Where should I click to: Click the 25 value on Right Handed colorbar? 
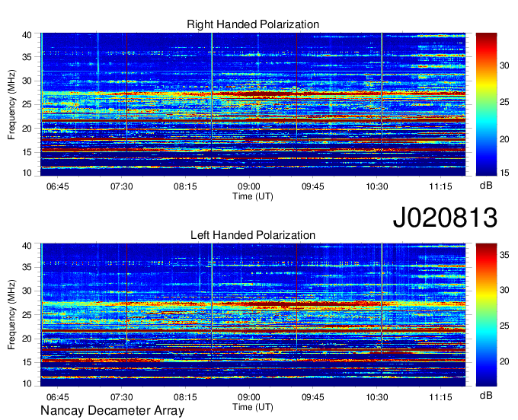point(504,102)
